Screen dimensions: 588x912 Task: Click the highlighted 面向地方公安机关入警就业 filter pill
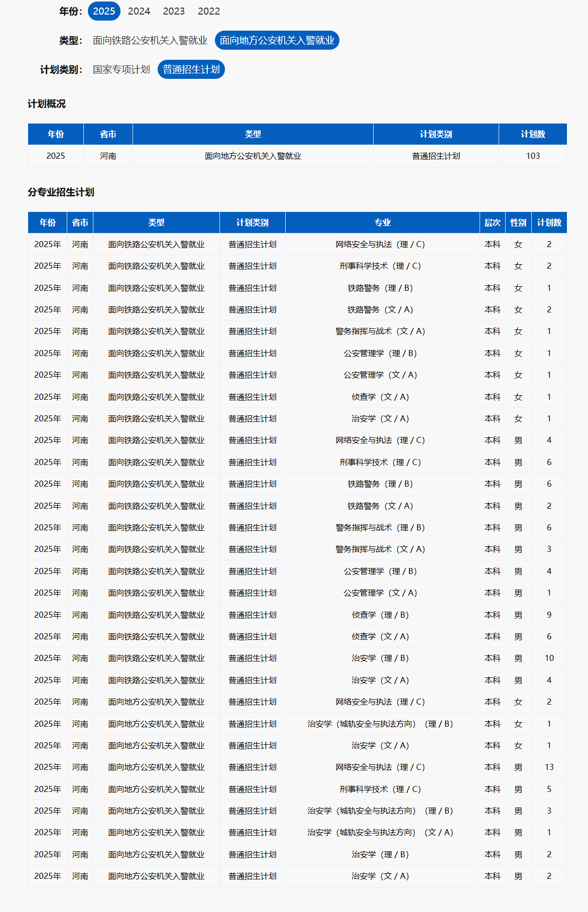point(277,40)
